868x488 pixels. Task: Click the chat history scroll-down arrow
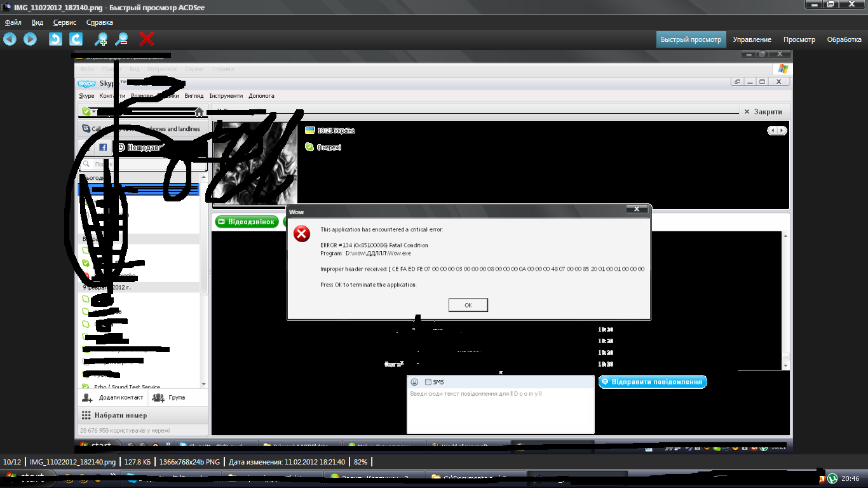785,365
